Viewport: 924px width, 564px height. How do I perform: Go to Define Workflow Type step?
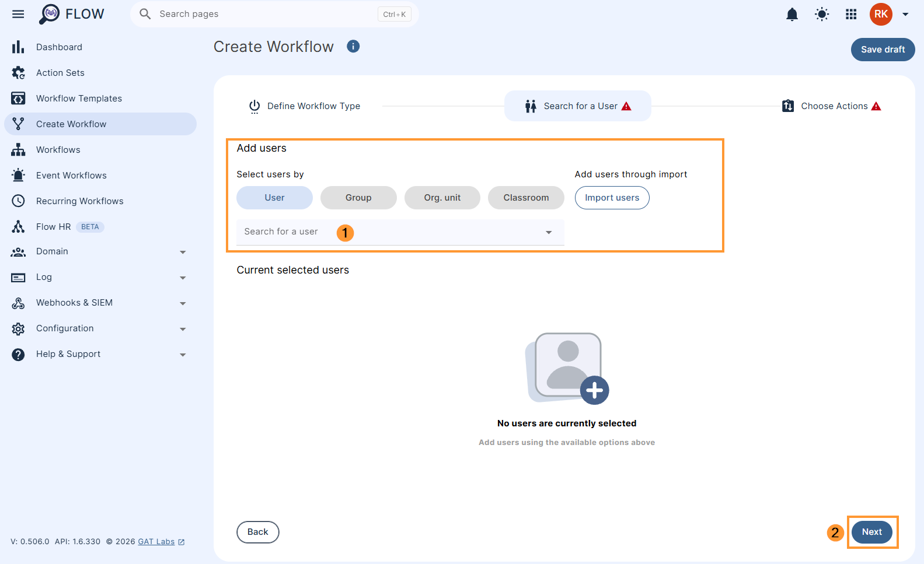[x=304, y=106]
